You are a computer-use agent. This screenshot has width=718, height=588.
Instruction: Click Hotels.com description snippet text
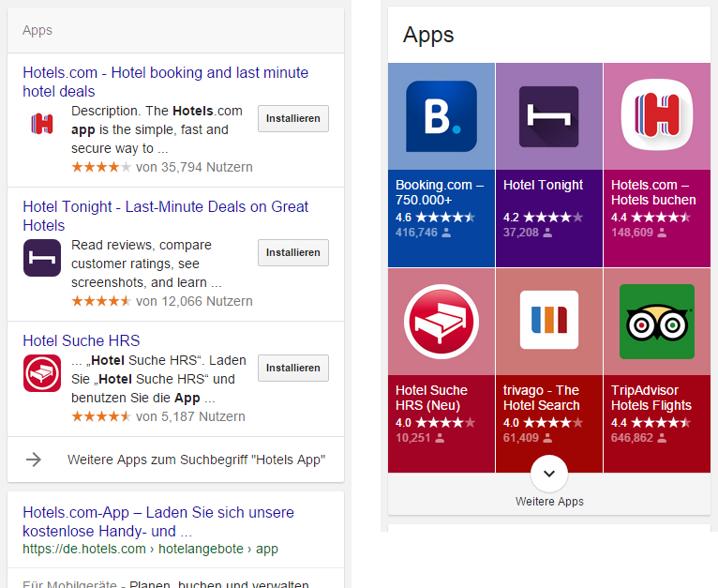point(157,129)
